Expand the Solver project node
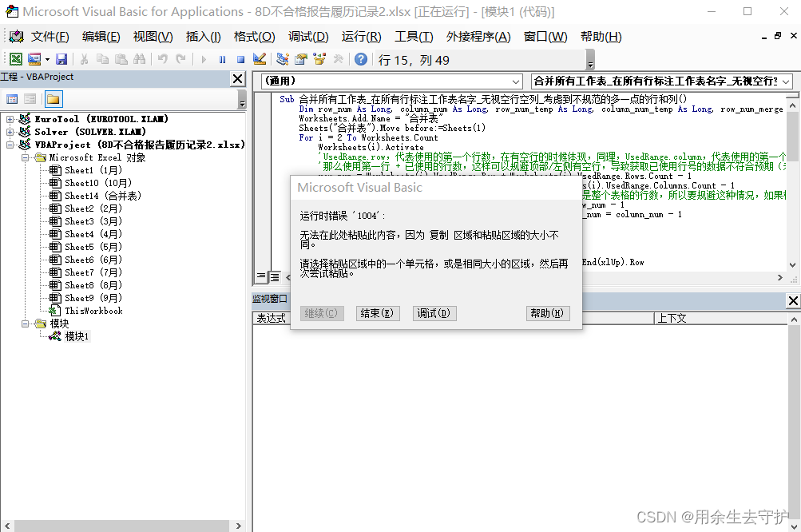Viewport: 801px width, 532px height. tap(10, 132)
